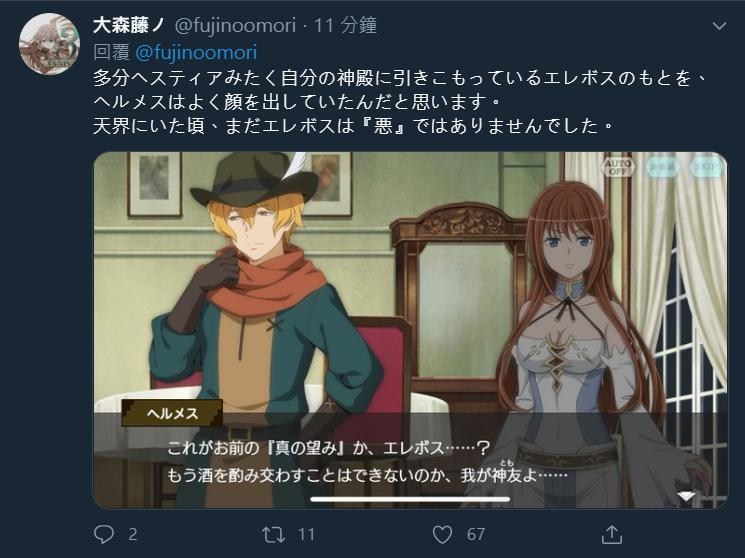Click the middle teal log button

(x=662, y=167)
